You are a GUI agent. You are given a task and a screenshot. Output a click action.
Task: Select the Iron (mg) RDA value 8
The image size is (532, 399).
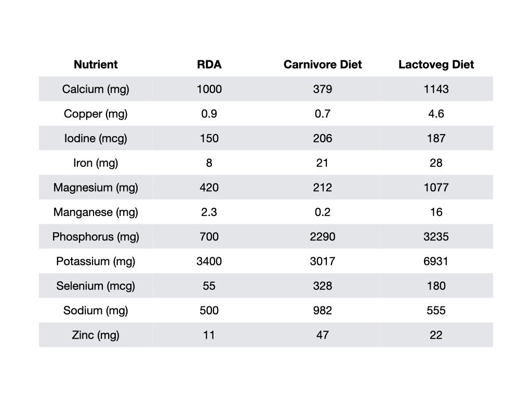209,163
